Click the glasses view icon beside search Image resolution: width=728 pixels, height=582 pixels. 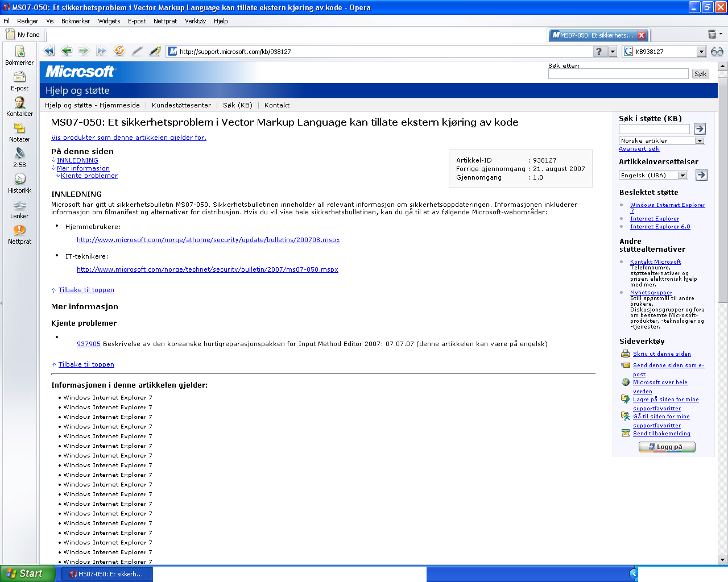[717, 52]
